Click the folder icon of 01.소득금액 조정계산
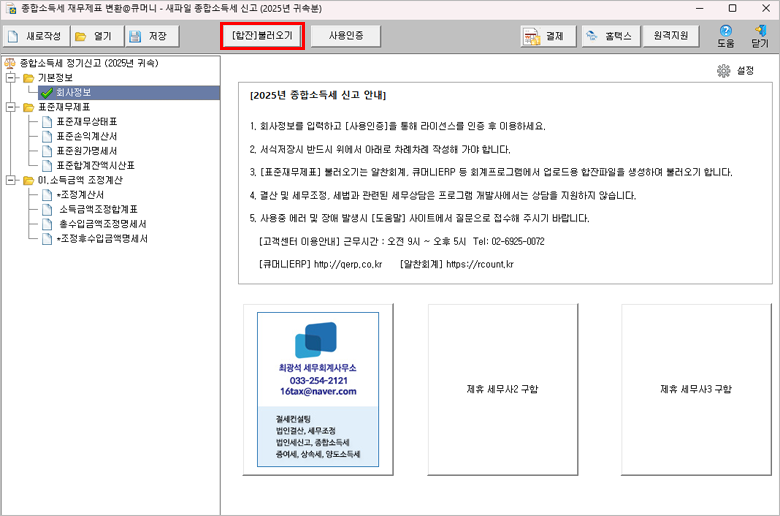Image resolution: width=780 pixels, height=516 pixels. tap(28, 180)
